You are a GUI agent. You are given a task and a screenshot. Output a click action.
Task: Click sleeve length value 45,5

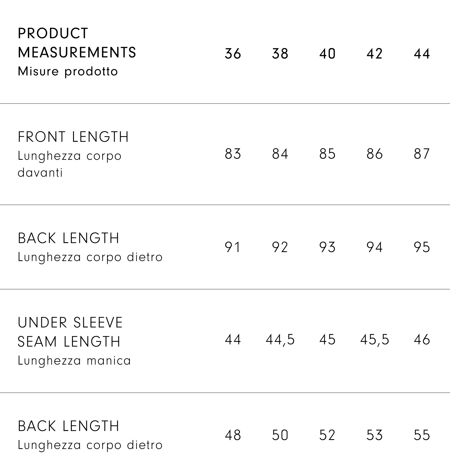pos(375,340)
